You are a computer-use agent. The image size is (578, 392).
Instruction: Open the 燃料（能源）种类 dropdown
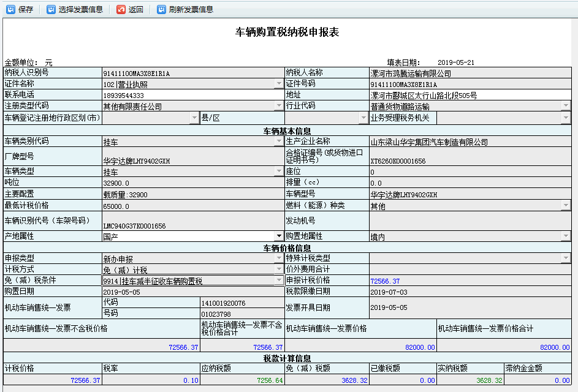pyautogui.click(x=567, y=205)
